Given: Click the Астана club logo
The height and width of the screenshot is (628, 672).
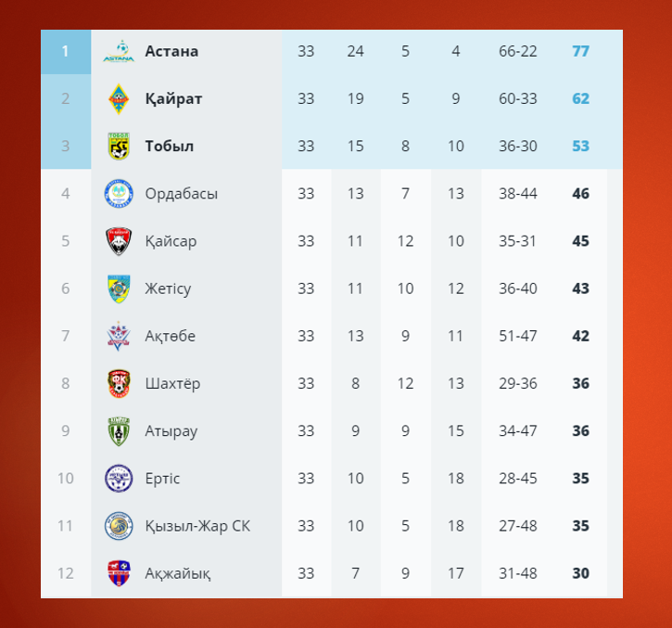Looking at the screenshot, I should pyautogui.click(x=119, y=51).
